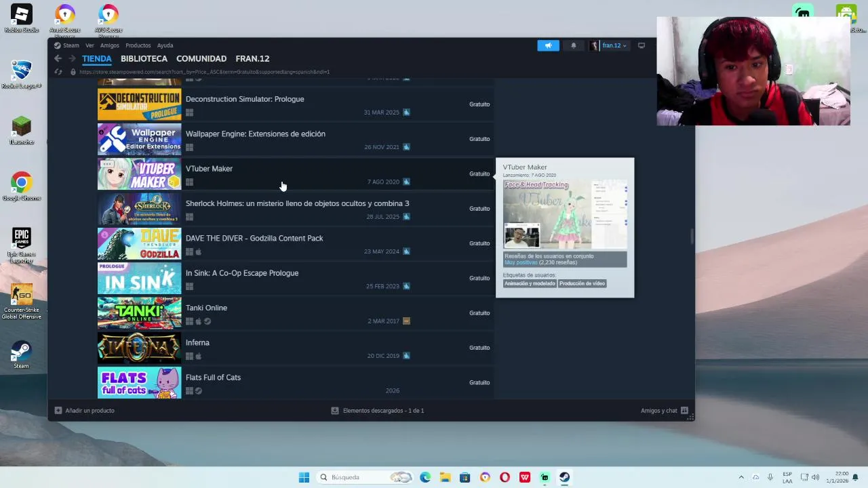Click the Búsqueda taskbar search box
Image resolution: width=868 pixels, height=488 pixels.
click(366, 477)
